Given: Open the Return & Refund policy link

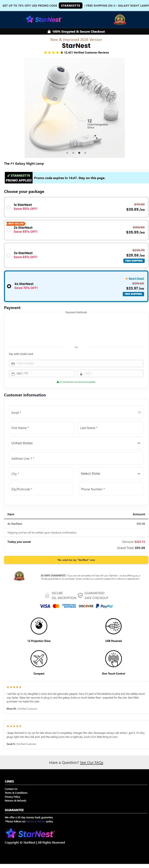Looking at the screenshot, I should [36, 822].
